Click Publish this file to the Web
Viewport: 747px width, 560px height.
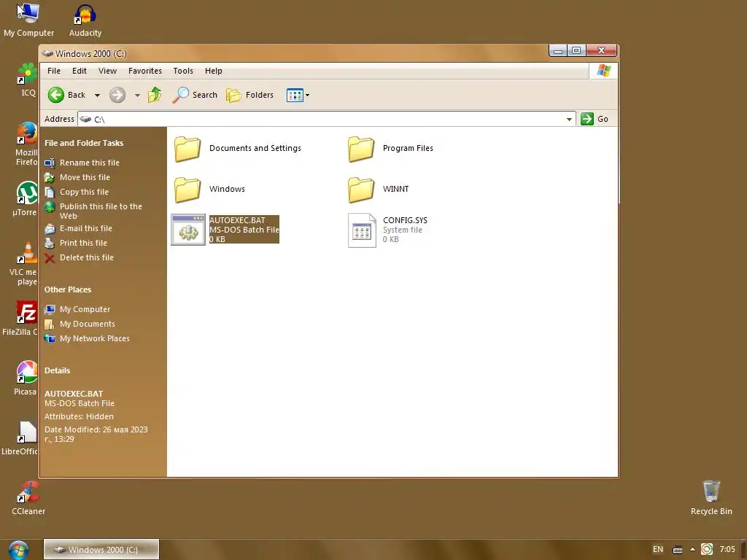tap(93, 211)
